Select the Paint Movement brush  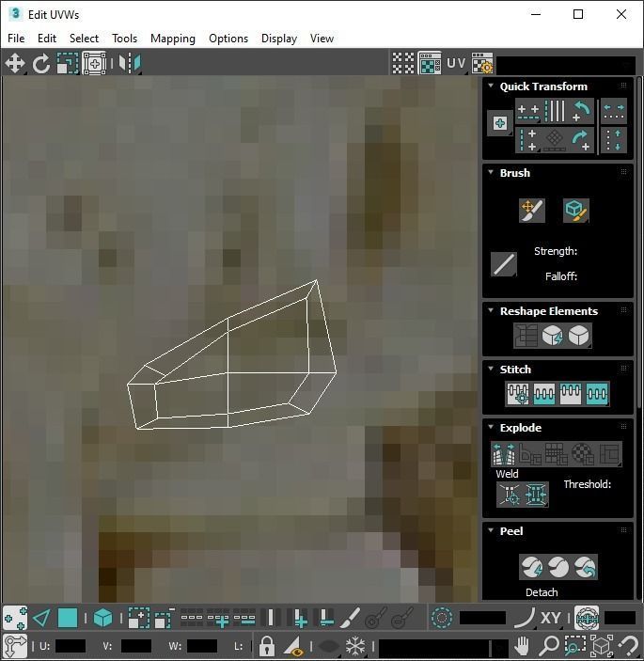coord(532,211)
